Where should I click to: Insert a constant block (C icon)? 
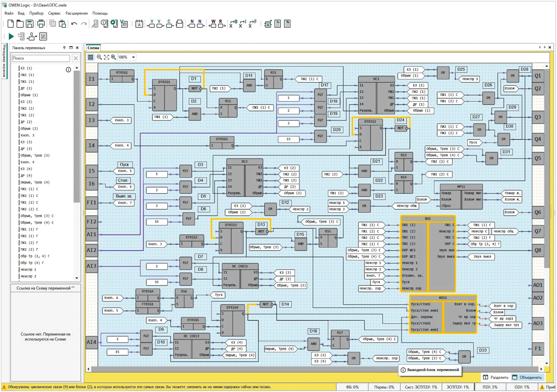click(x=169, y=24)
